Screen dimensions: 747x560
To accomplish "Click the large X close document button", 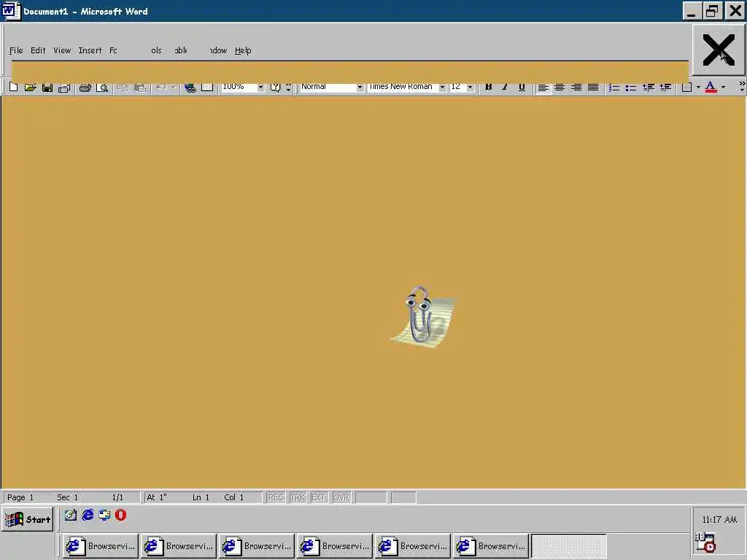I will point(719,50).
